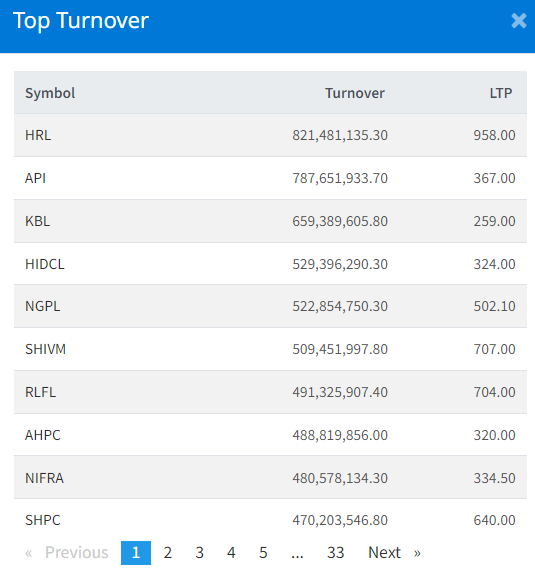535x576 pixels.
Task: Select the HRL symbol row
Action: (270, 135)
